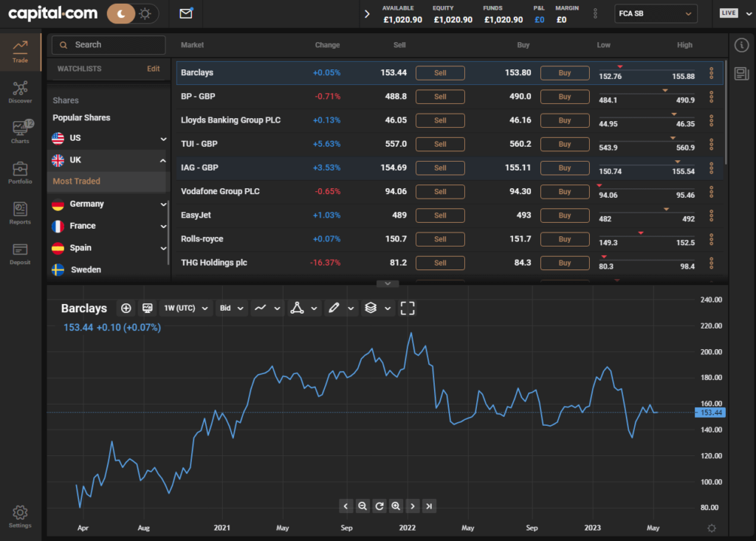Switch to dark mode moon toggle
Image resolution: width=756 pixels, height=541 pixels.
pos(120,13)
